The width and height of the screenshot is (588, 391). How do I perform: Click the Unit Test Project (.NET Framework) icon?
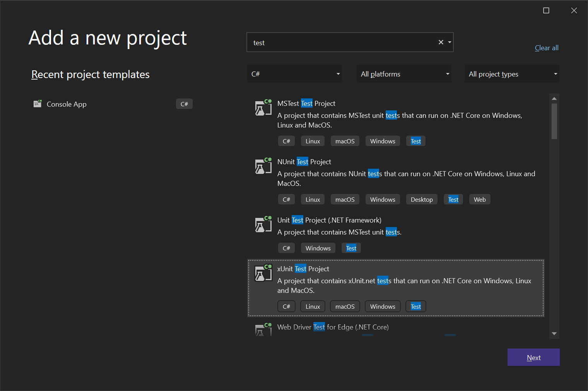pyautogui.click(x=263, y=224)
